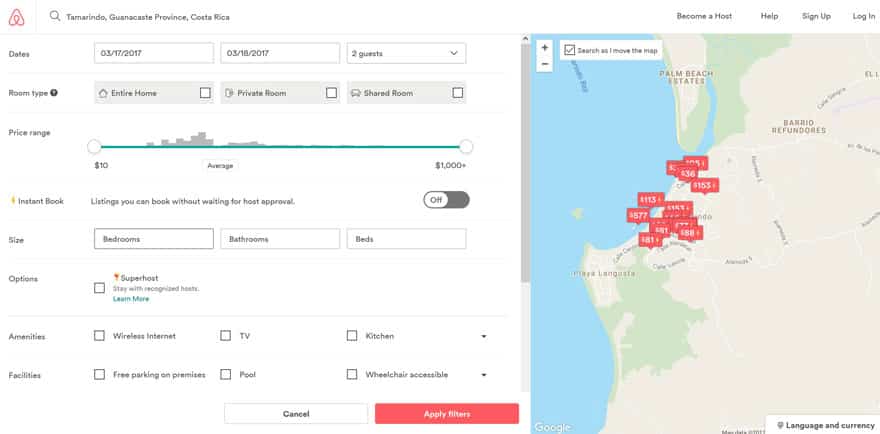
Task: Toggle Search as I move the map
Action: coord(570,50)
